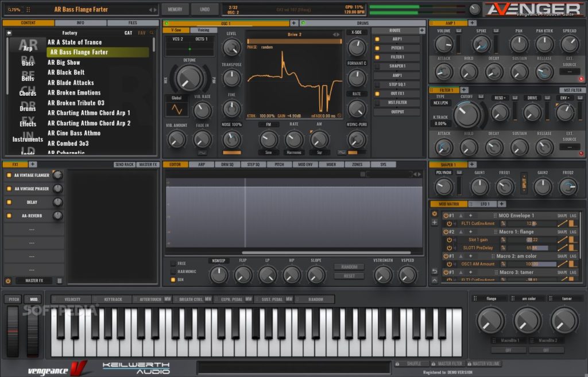This screenshot has height=377, width=588.
Task: Open preset search with the magnifier icon
Action: click(x=152, y=33)
